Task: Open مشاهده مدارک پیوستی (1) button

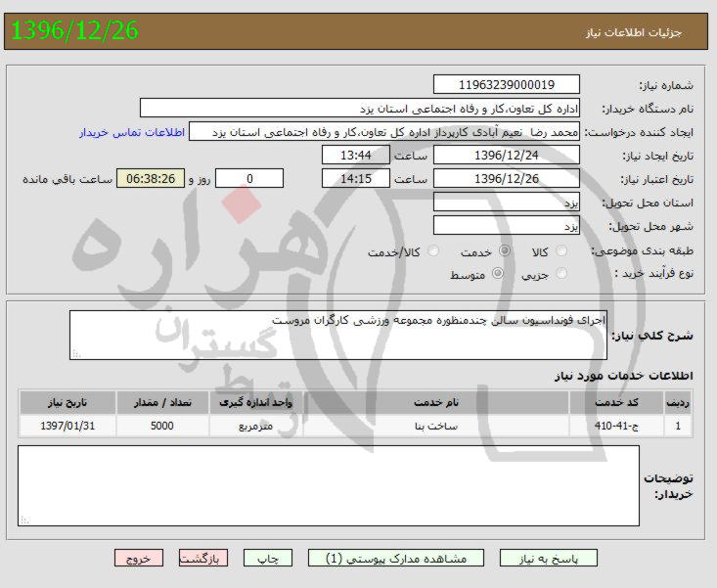Action: coord(396,559)
